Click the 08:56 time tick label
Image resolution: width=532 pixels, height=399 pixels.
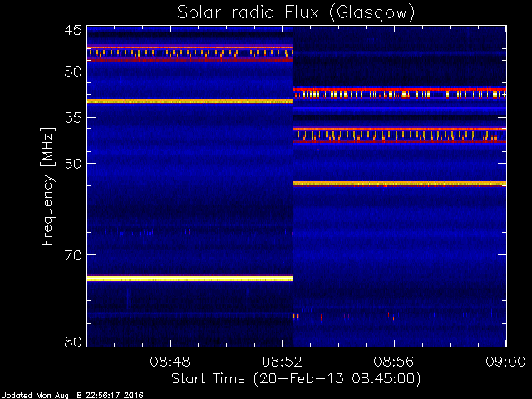click(x=394, y=362)
